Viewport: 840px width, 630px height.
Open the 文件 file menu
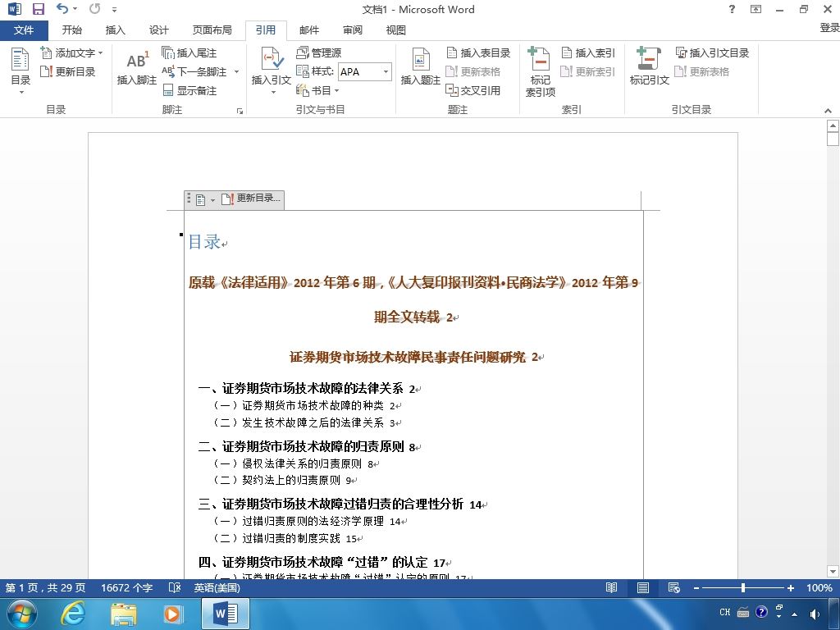click(x=24, y=30)
